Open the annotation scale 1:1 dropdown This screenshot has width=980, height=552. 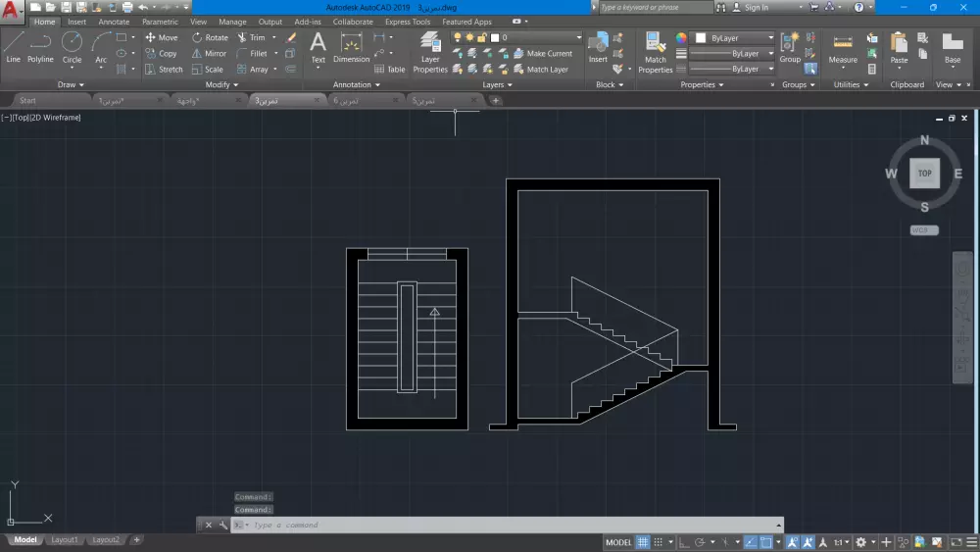(841, 542)
